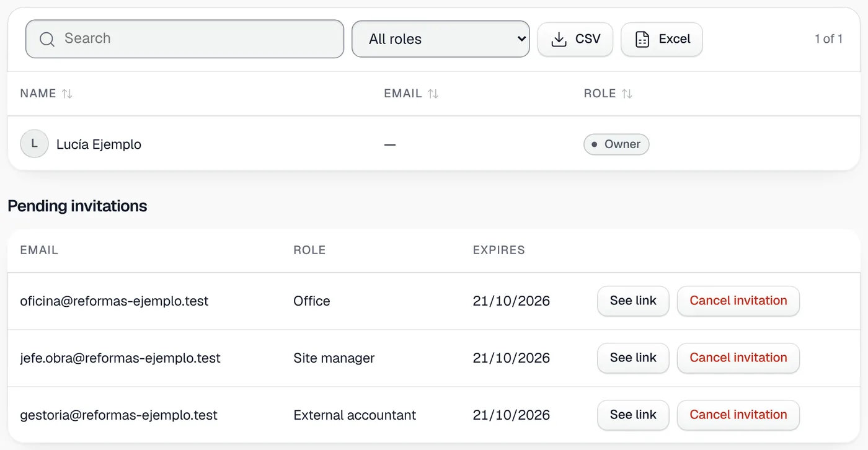Cancel invitation for the Office role
The image size is (868, 450).
(738, 301)
